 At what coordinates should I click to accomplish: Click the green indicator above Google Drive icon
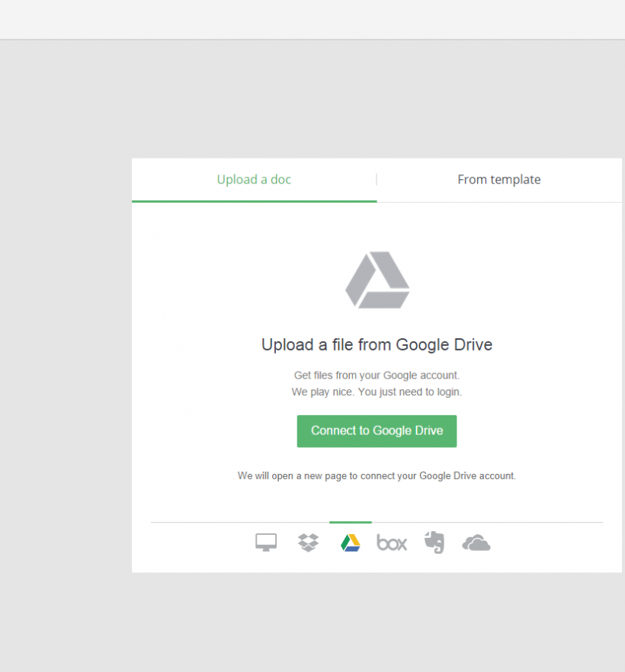351,523
